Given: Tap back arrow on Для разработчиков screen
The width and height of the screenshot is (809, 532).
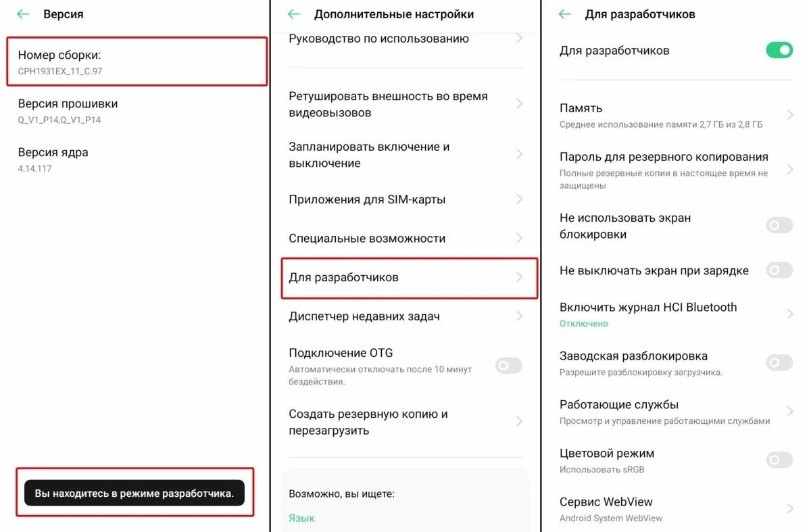Looking at the screenshot, I should (564, 14).
